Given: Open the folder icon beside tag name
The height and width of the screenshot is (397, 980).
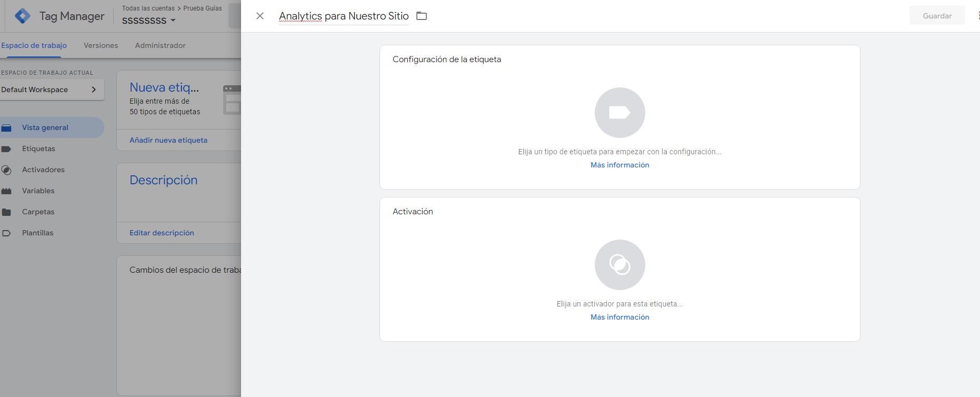Looking at the screenshot, I should point(422,16).
